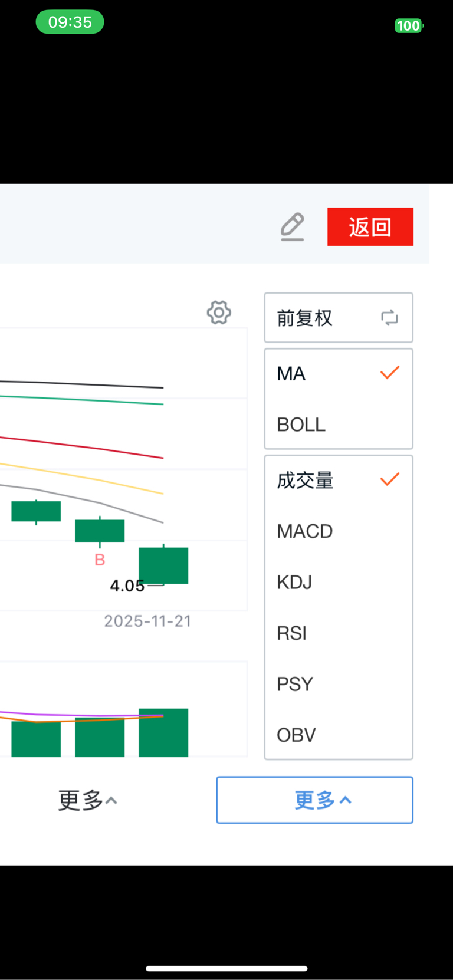
Task: Tap the swap arrows icon beside 前复权
Action: [389, 318]
